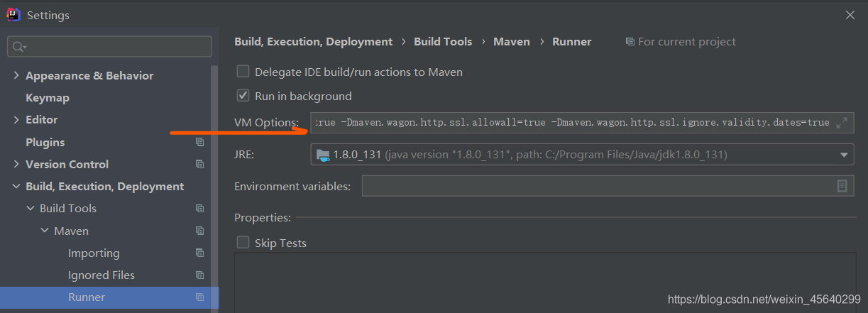Click the project-level icon beside Maven

[x=199, y=231]
